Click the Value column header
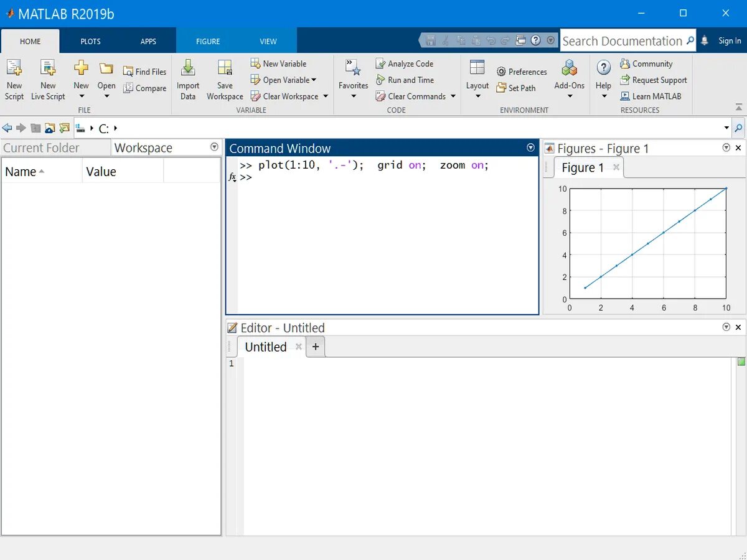Image resolution: width=747 pixels, height=560 pixels. (123, 172)
